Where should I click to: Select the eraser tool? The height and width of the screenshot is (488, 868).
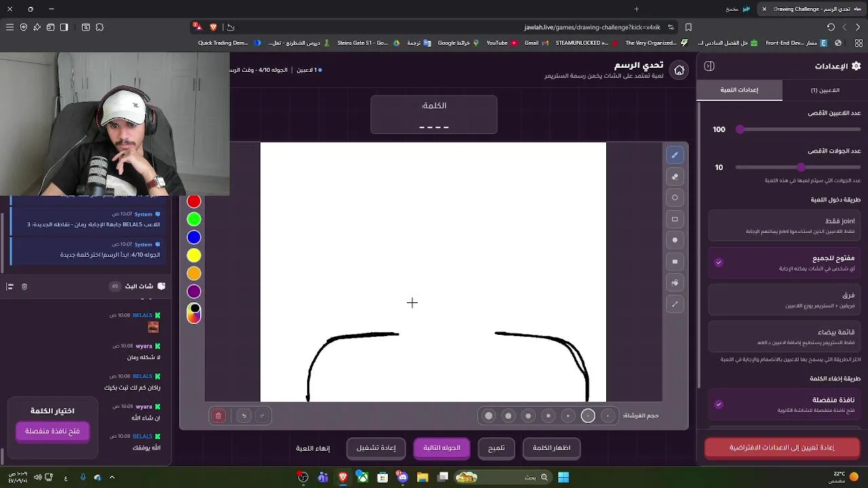tap(675, 177)
